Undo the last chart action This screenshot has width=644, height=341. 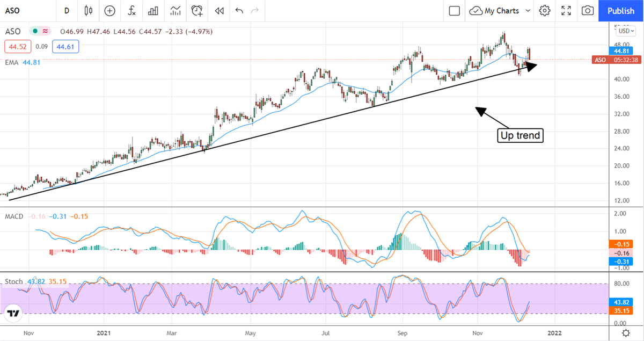point(239,11)
